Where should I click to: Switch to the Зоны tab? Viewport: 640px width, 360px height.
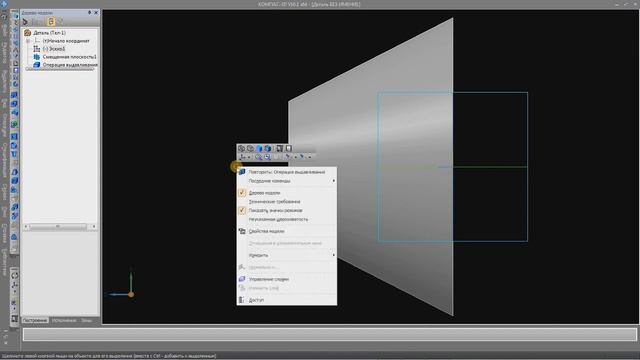(87, 320)
